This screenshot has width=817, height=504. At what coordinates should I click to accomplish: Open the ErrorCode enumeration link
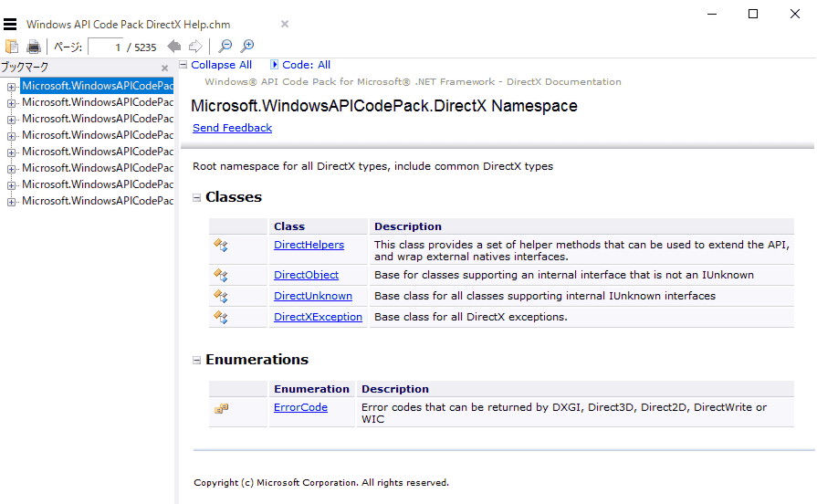(x=300, y=407)
